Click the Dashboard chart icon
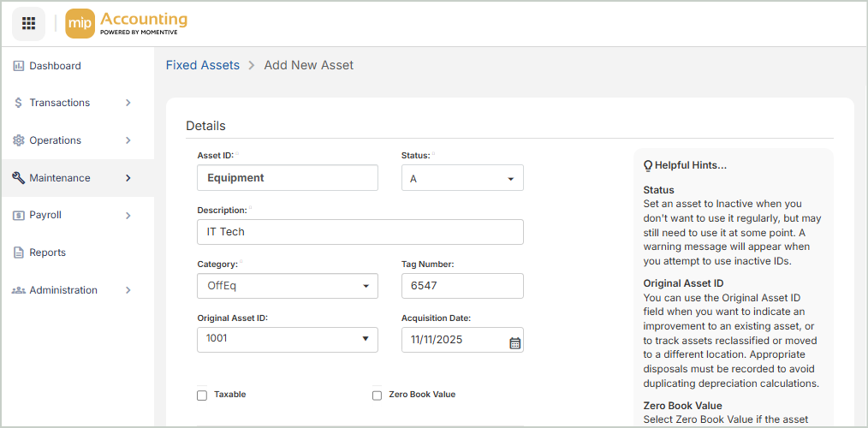The image size is (868, 428). point(18,66)
